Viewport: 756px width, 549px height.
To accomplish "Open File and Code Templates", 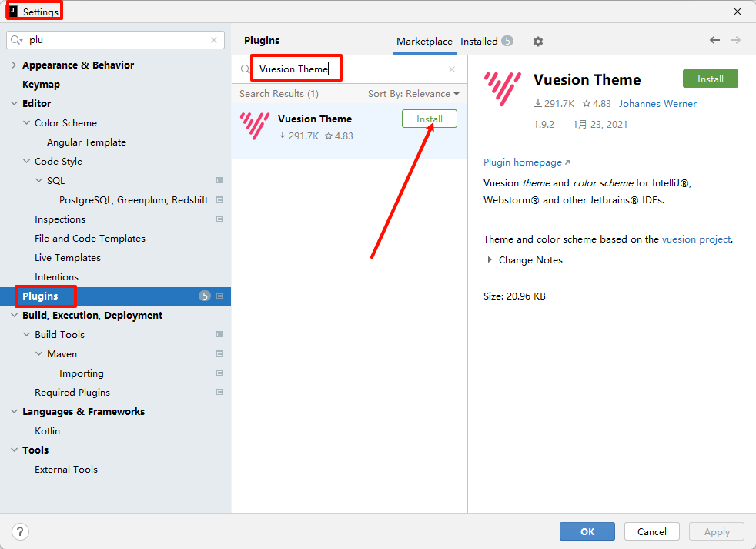I will 89,239.
